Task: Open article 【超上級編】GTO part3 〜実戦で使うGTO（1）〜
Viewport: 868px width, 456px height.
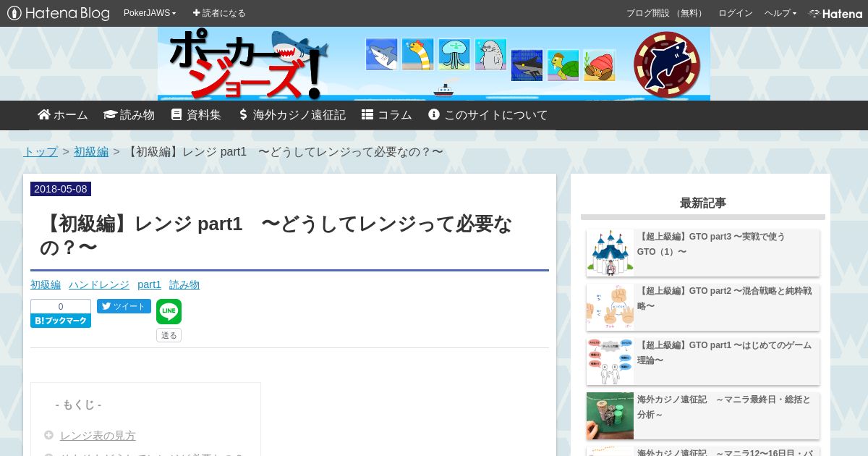Action: coord(711,244)
